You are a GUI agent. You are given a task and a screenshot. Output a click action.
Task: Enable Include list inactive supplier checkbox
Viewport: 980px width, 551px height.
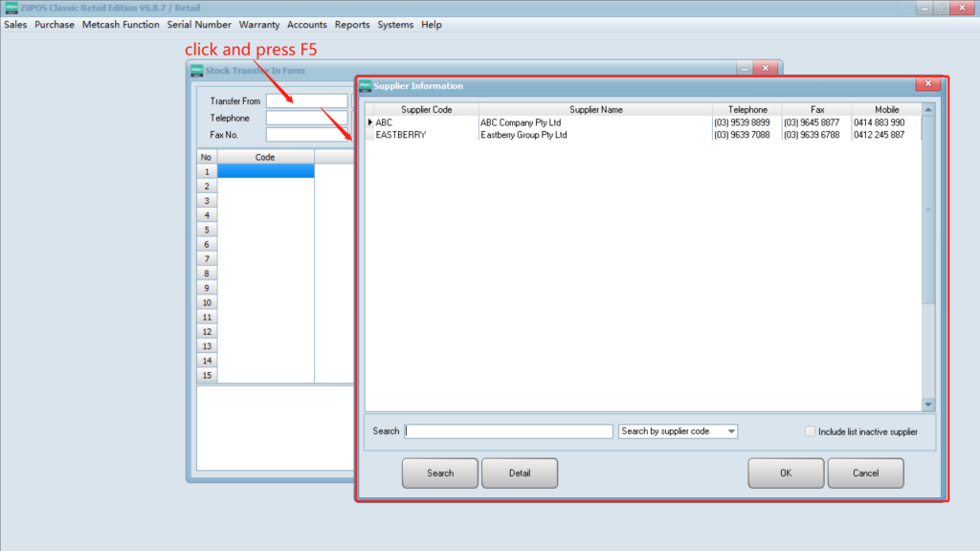pos(811,431)
